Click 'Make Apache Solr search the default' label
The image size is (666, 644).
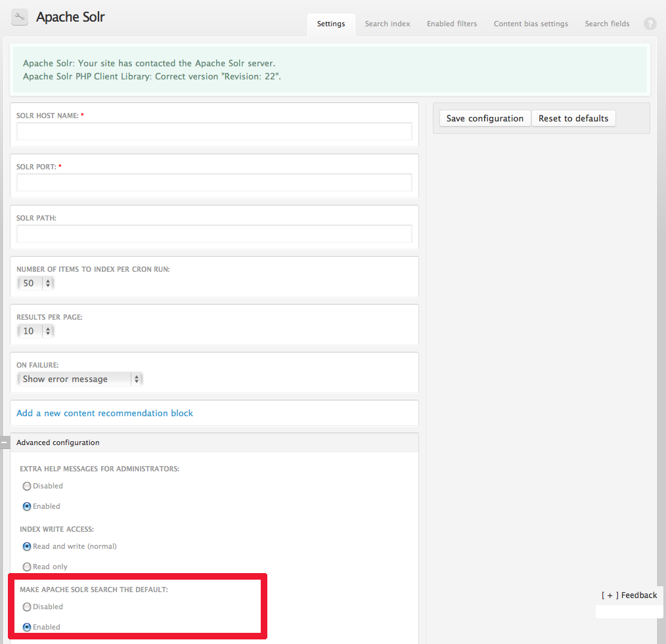[x=94, y=590]
